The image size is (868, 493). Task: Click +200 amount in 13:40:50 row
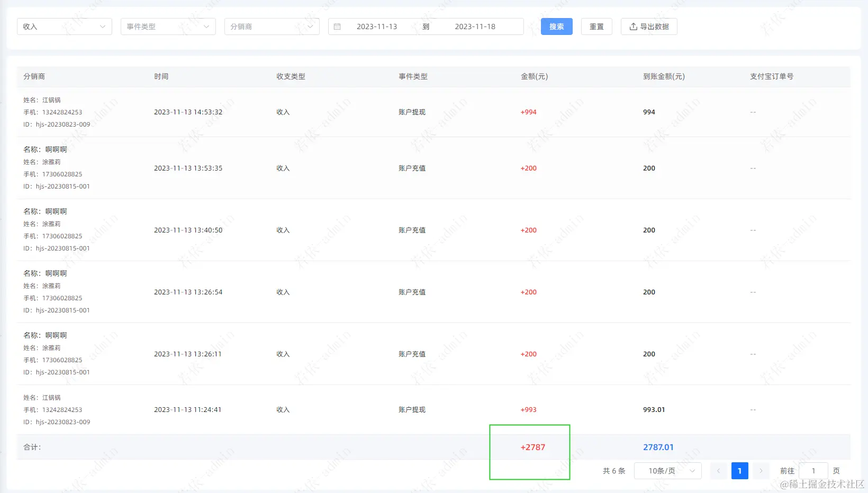point(529,230)
